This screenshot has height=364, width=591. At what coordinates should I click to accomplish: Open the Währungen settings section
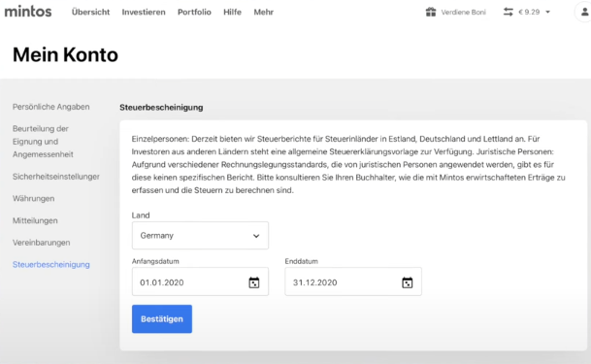click(x=34, y=198)
